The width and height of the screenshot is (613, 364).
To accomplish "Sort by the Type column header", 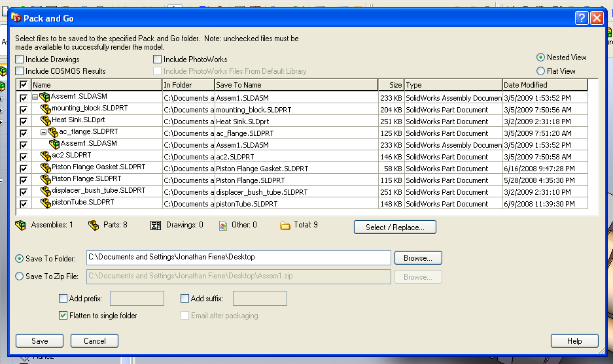I will pyautogui.click(x=453, y=85).
